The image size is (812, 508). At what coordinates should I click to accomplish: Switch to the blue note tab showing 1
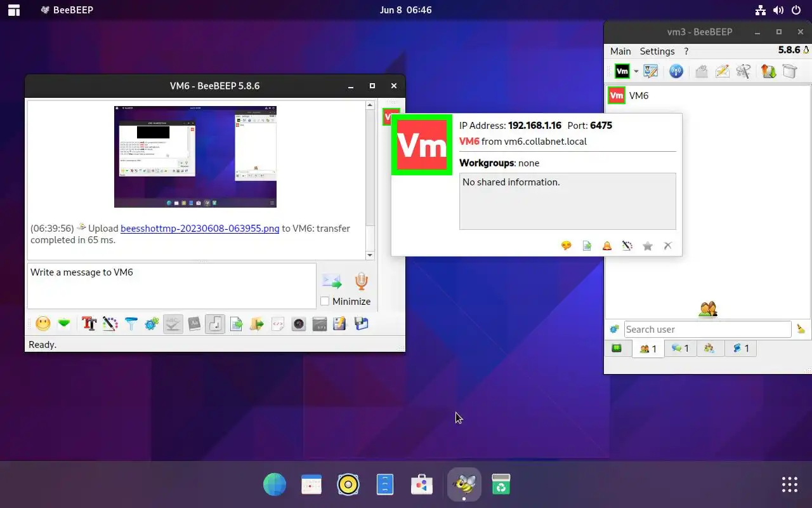pos(741,348)
